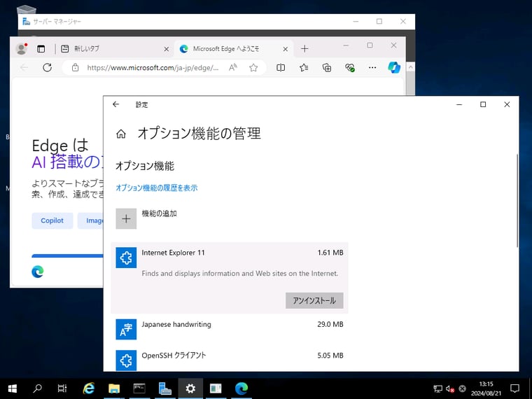Image resolution: width=532 pixels, height=399 pixels.
Task: Toggle Edge split screen icon
Action: pos(281,68)
